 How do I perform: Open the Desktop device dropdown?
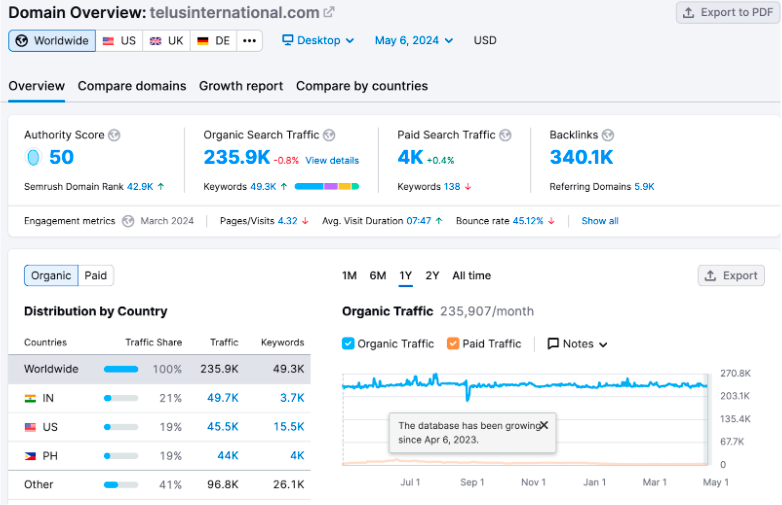coord(318,40)
